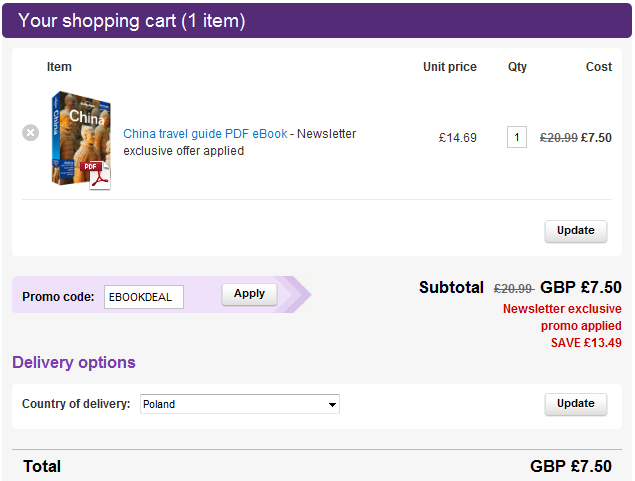Click the Subtotal GBP £7.50 amount

point(581,288)
